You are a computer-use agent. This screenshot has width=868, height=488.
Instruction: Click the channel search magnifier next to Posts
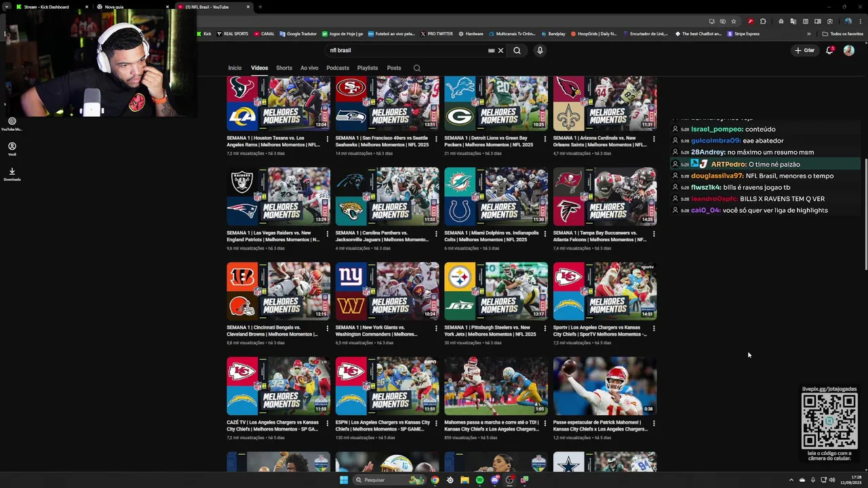click(x=417, y=68)
